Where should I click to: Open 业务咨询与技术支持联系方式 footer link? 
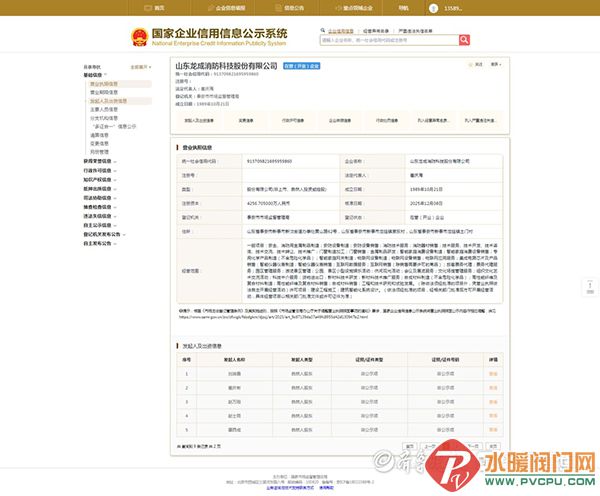pyautogui.click(x=290, y=488)
